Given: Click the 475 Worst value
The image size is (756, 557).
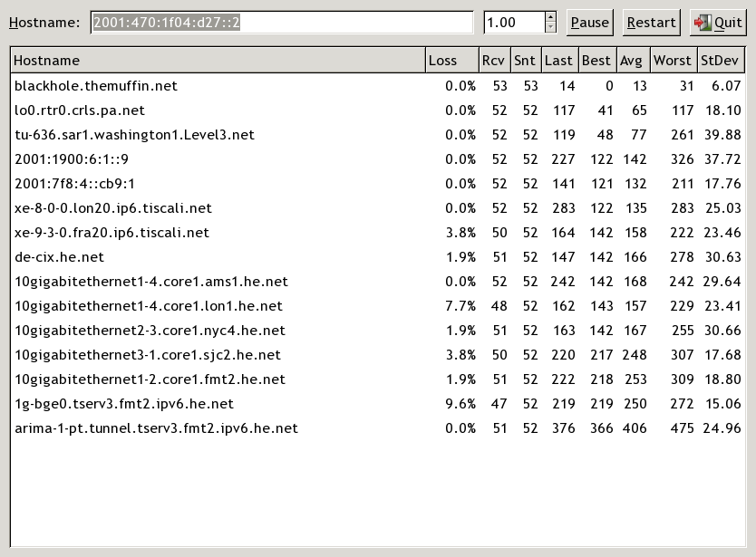Looking at the screenshot, I should [x=682, y=428].
